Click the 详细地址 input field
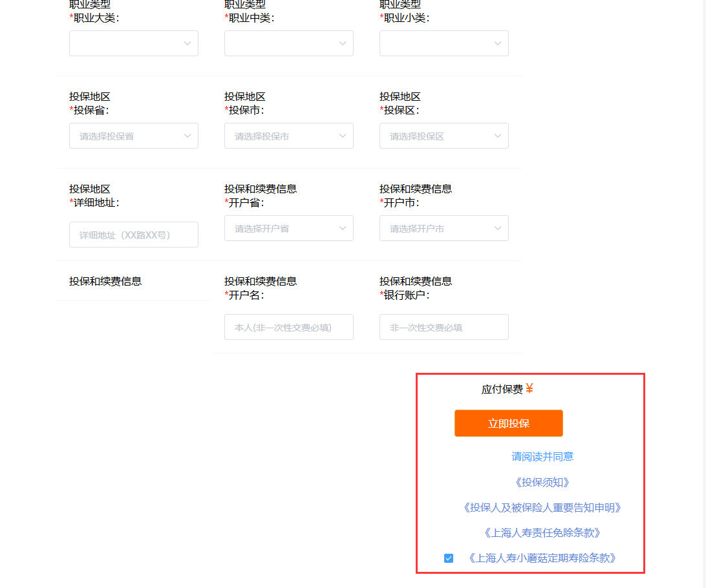706x588 pixels. (134, 235)
